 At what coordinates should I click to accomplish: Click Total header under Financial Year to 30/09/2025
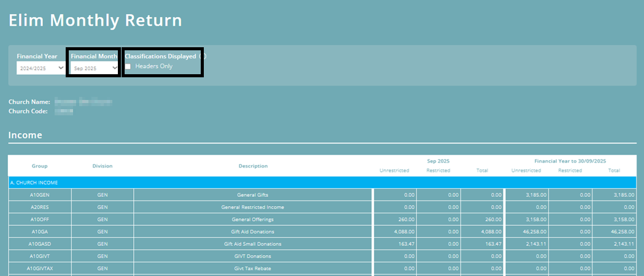[614, 171]
